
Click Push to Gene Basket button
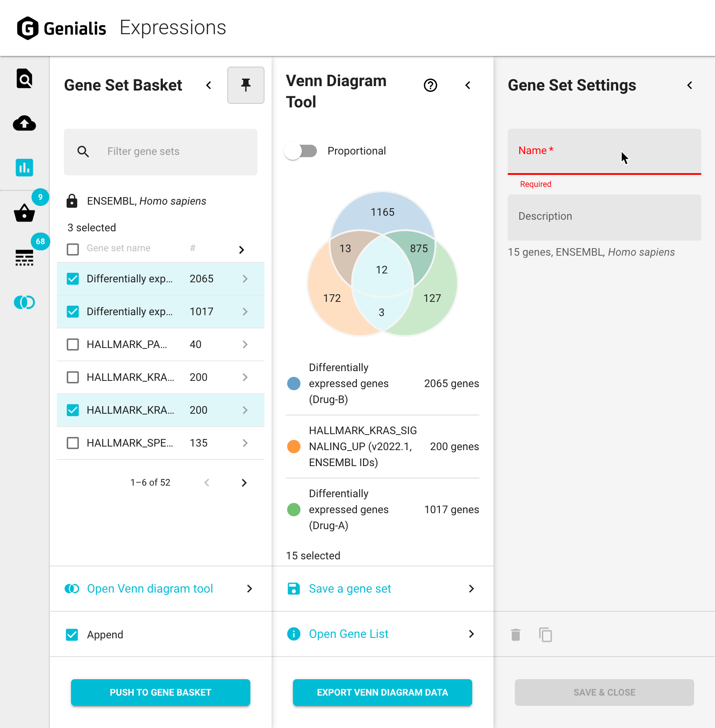160,692
